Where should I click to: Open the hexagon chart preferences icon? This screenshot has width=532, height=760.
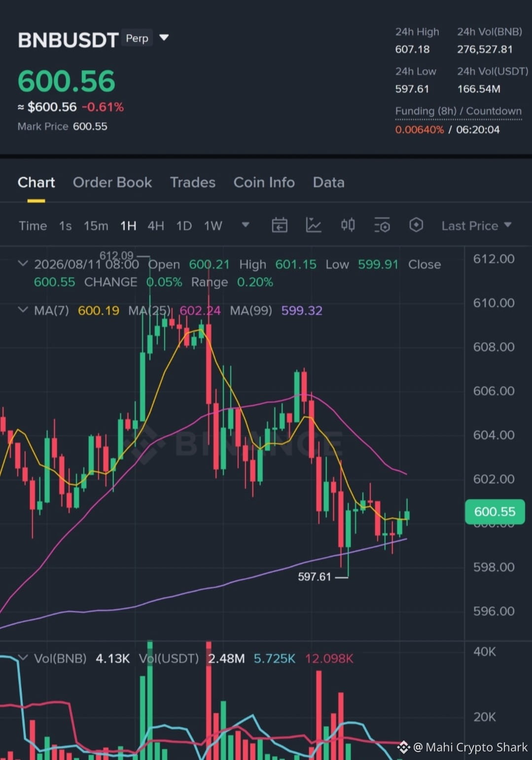(x=416, y=225)
